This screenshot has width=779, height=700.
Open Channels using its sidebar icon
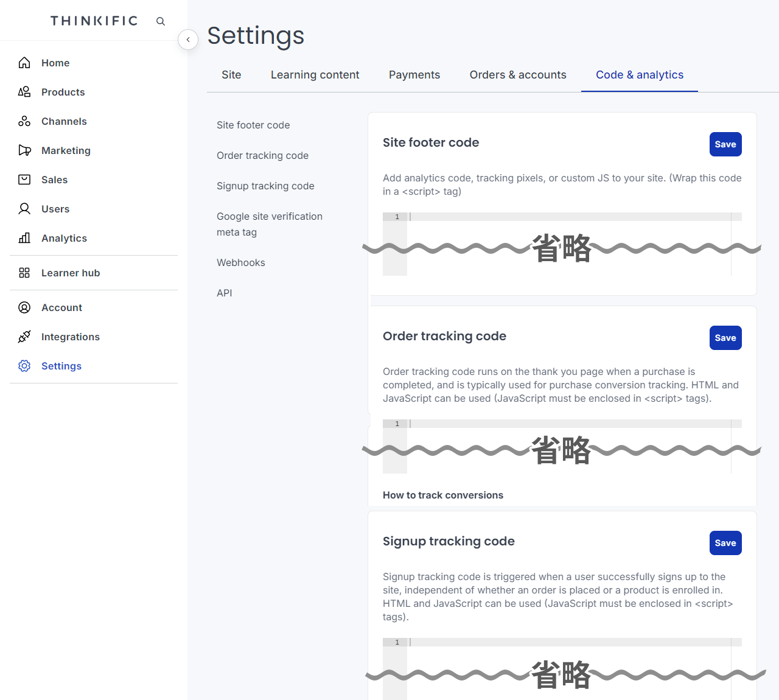(24, 121)
